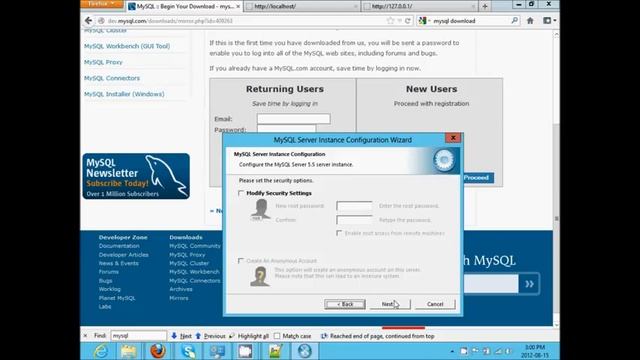Open the bookmarks menu icon beside the home icon
Screen dimensions: 640x360
click(549, 20)
